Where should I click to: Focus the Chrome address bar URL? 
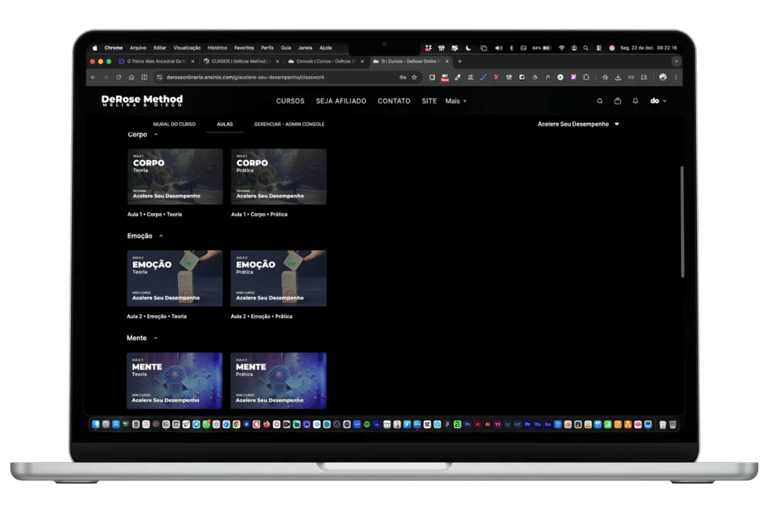245,77
